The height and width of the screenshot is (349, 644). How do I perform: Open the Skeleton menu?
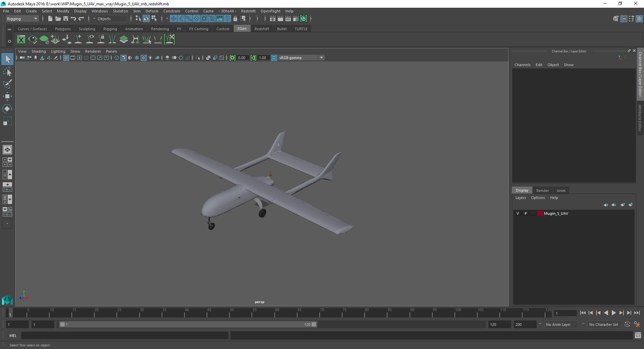pyautogui.click(x=120, y=11)
